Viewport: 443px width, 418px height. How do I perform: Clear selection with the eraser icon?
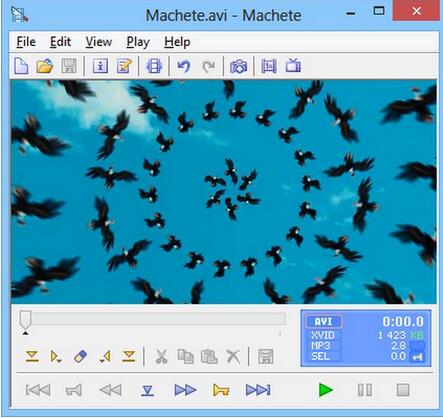pyautogui.click(x=80, y=356)
